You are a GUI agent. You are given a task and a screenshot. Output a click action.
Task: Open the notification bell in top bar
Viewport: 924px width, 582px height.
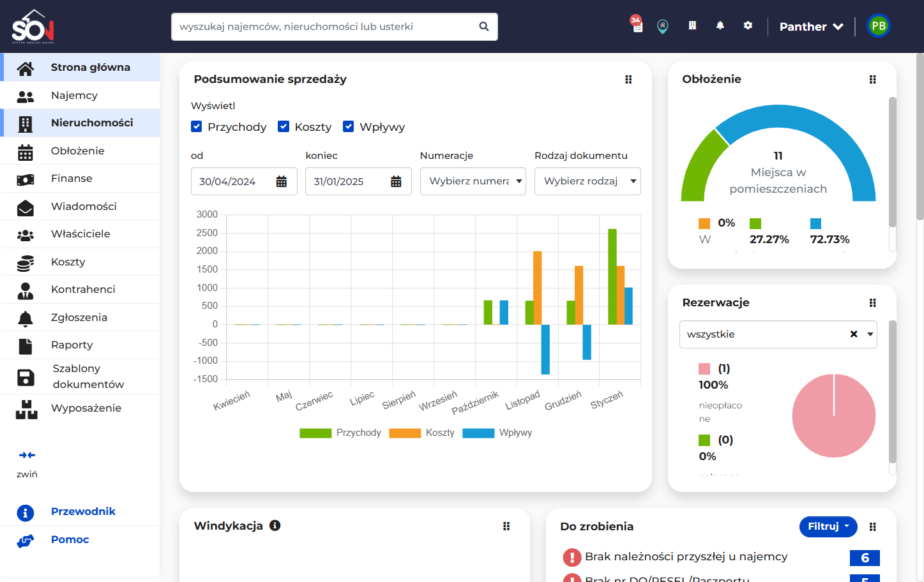(720, 26)
